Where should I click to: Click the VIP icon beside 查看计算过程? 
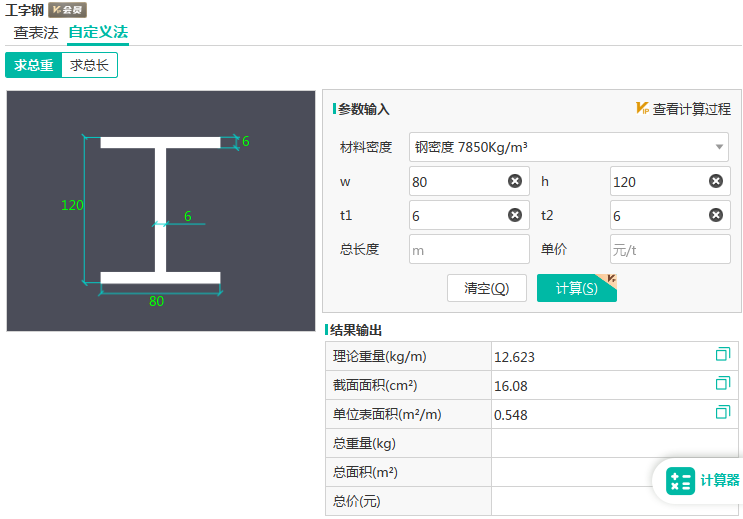[642, 109]
